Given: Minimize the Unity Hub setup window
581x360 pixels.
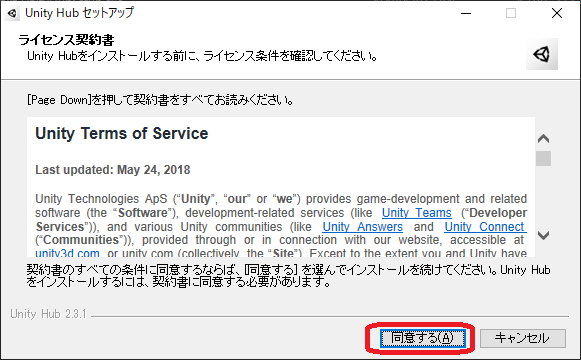Looking at the screenshot, I should coord(466,13).
